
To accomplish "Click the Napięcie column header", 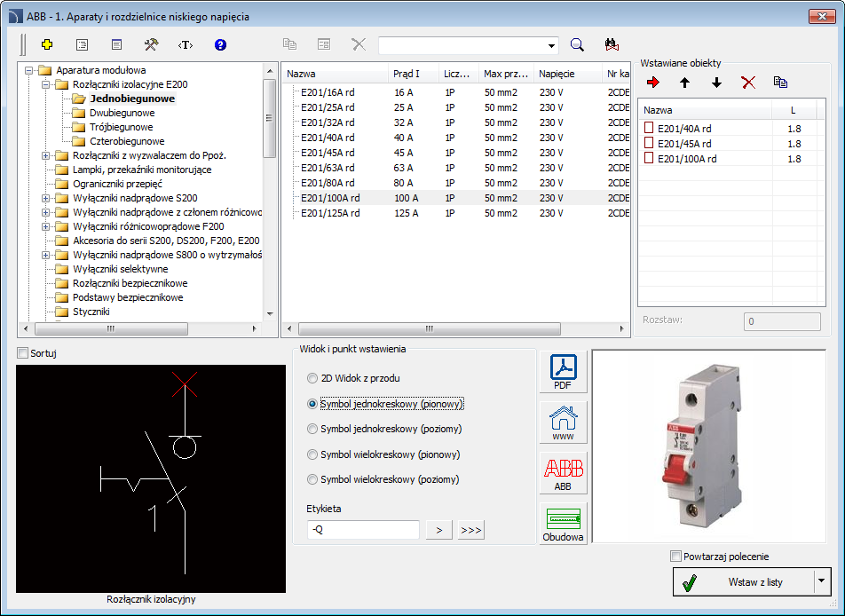I will pyautogui.click(x=567, y=74).
